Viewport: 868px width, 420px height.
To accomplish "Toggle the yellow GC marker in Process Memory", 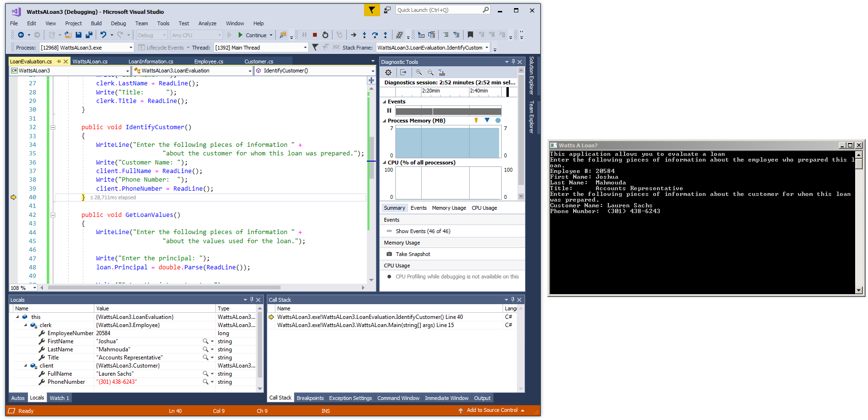I will (x=476, y=120).
